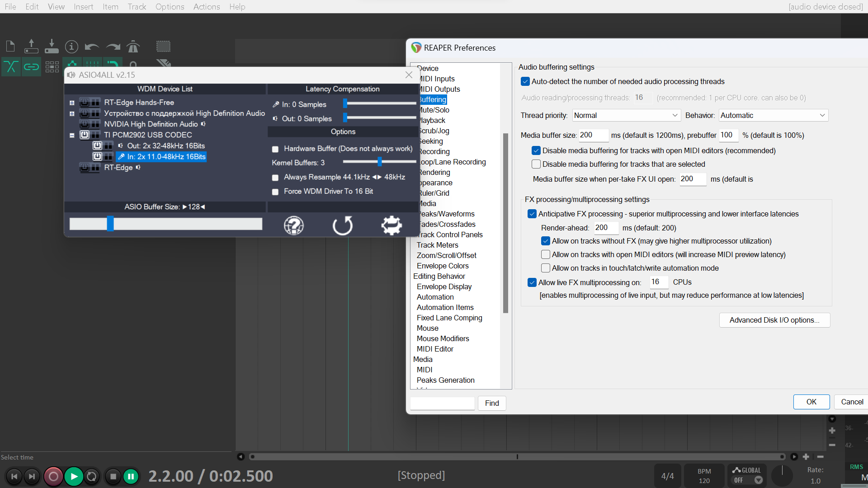Select In: 2x 11.0-48kHz 16Bits device entry
This screenshot has height=488, width=868.
pyautogui.click(x=161, y=157)
